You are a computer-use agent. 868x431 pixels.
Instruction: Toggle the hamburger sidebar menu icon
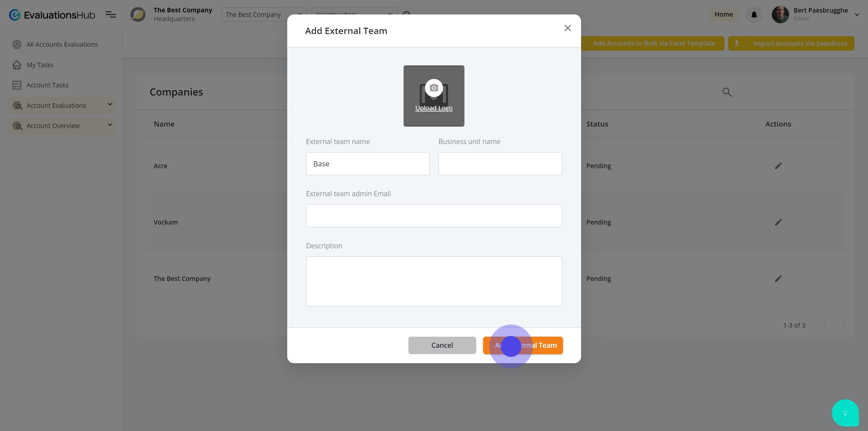point(111,15)
